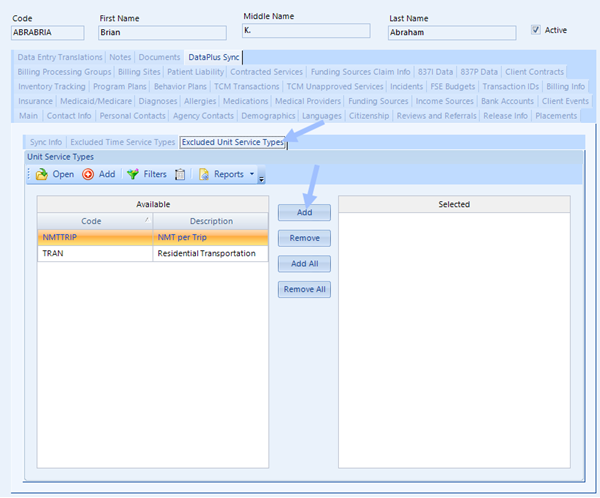Viewport: 600px width, 498px height.
Task: Open the Billing Info tab
Action: (565, 86)
